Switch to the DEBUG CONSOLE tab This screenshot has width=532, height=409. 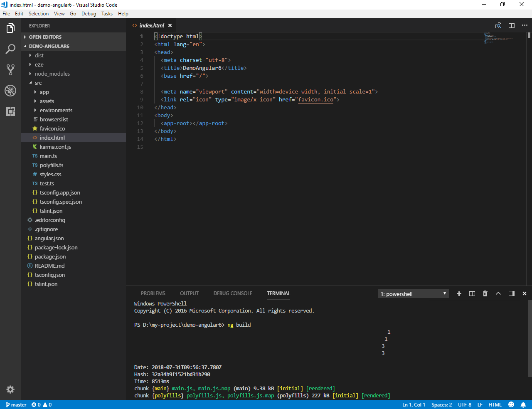click(x=233, y=293)
